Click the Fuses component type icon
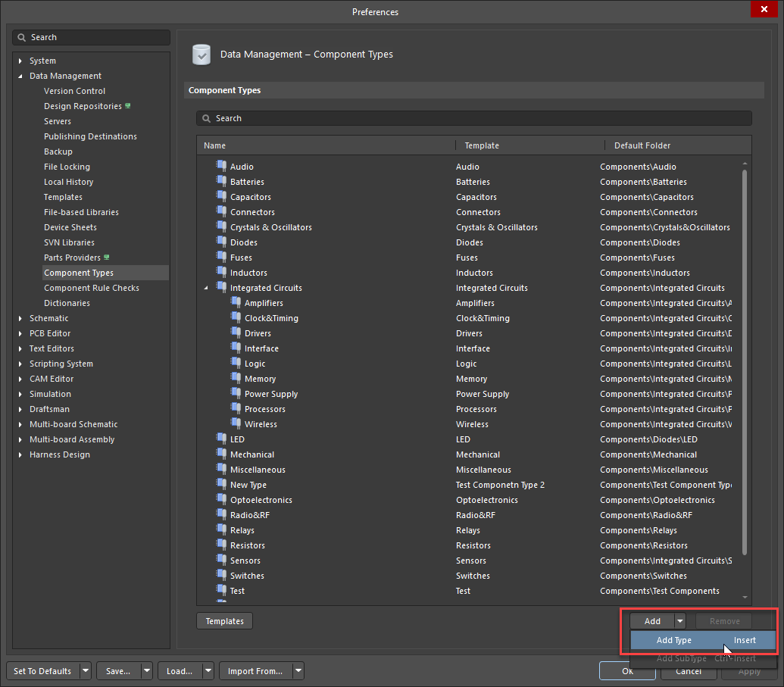The height and width of the screenshot is (687, 784). [221, 257]
